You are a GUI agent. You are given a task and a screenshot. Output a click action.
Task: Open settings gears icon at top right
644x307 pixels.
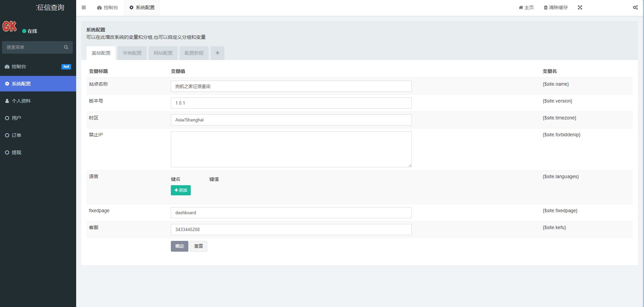click(635, 7)
